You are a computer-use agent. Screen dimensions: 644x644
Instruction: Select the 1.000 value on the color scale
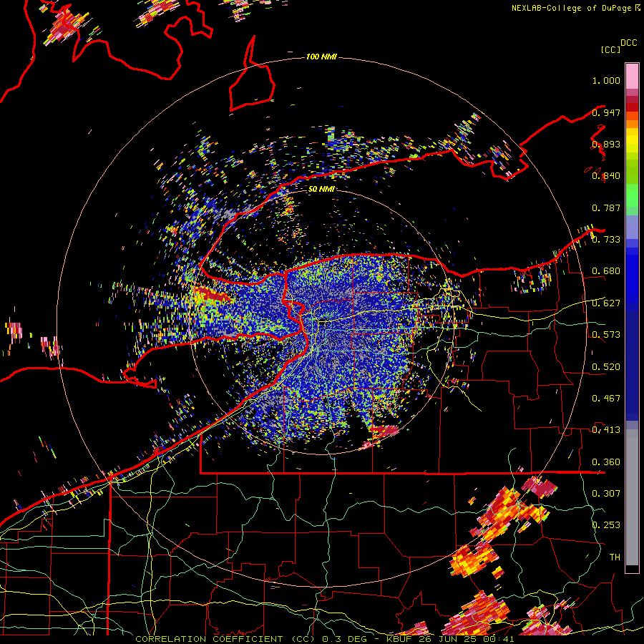tap(606, 80)
